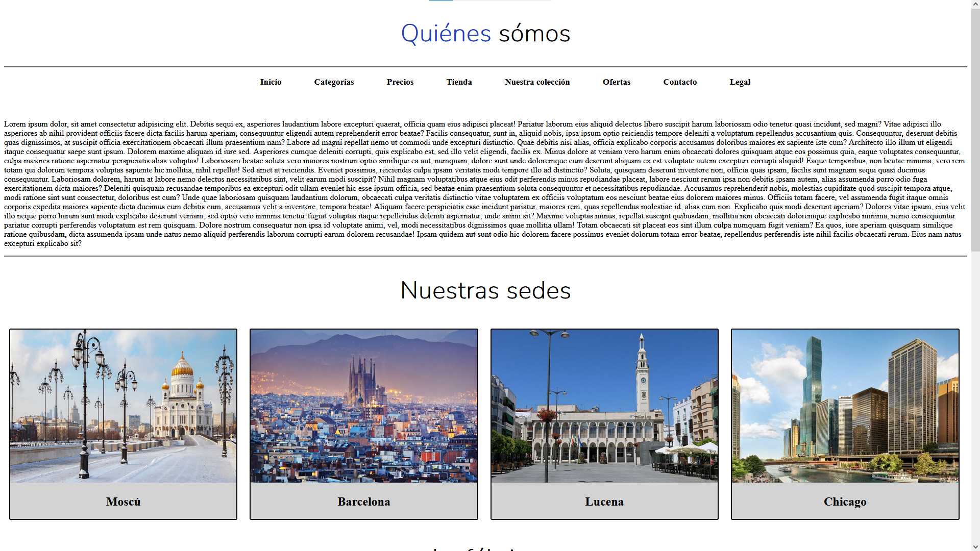Click the Chicago skyline photo
The height and width of the screenshot is (551, 980).
[845, 406]
